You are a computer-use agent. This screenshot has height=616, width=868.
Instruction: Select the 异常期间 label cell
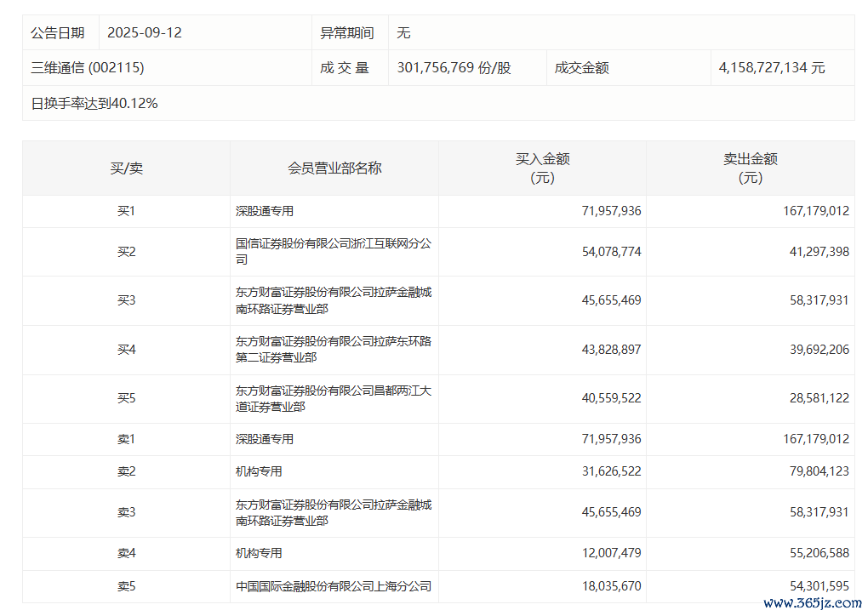pos(346,33)
